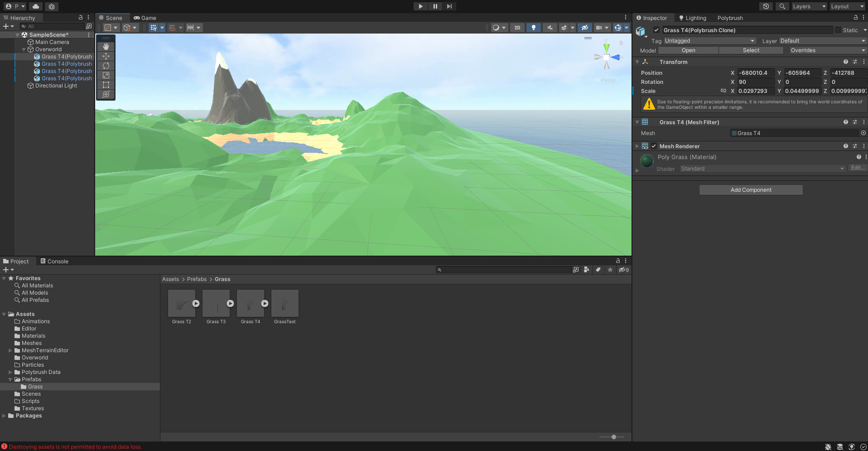The width and height of the screenshot is (868, 451).
Task: Expand the Mesh Renderer shader section
Action: click(x=637, y=170)
